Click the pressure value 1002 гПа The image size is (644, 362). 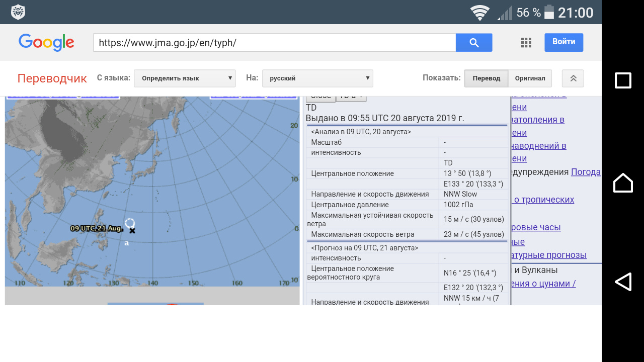(x=458, y=205)
